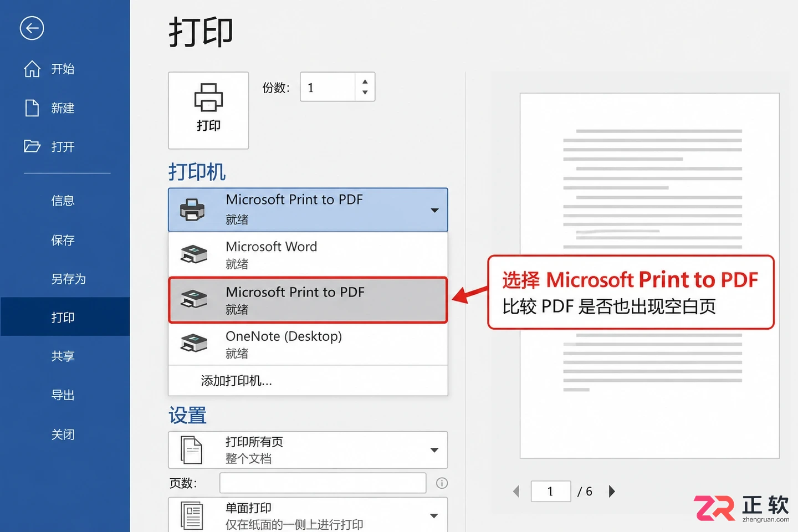Click the home icon beside 开始
Image resolution: width=798 pixels, height=532 pixels.
point(32,69)
